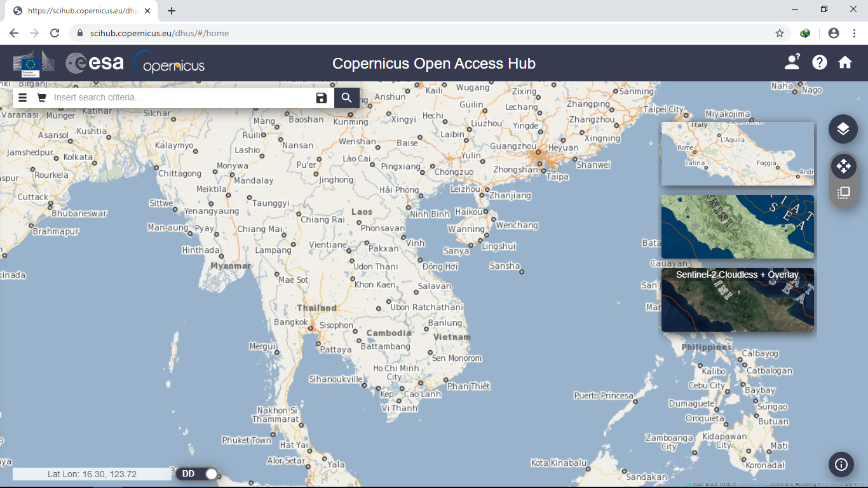This screenshot has width=868, height=488.
Task: Click the Thailand label on the map
Action: click(316, 308)
